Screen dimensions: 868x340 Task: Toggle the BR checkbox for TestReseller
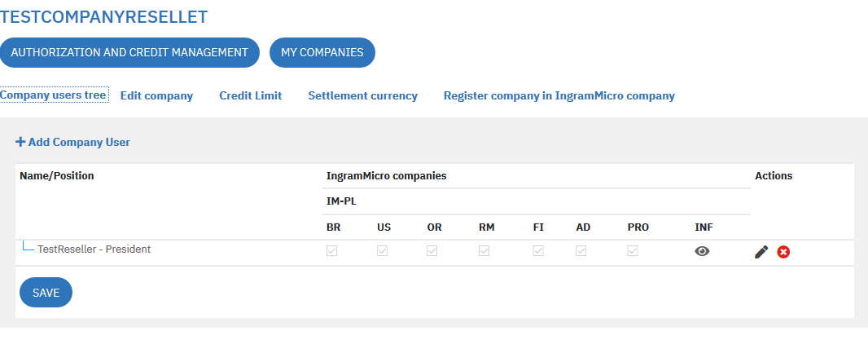pos(331,251)
